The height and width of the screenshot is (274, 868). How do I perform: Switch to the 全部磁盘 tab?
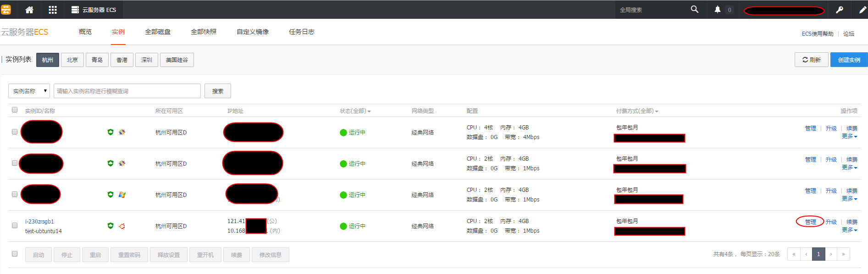pyautogui.click(x=158, y=32)
